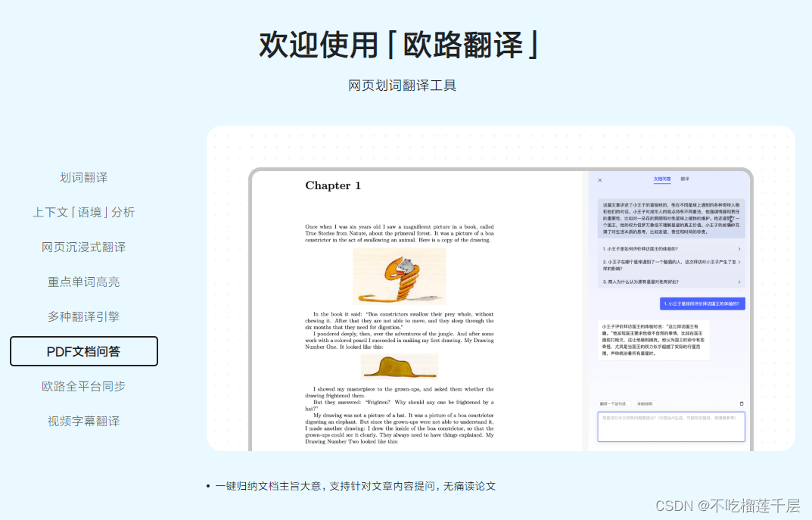Expand suggested question 2 chevron
Viewport: 812px width, 520px height.
coord(739,262)
